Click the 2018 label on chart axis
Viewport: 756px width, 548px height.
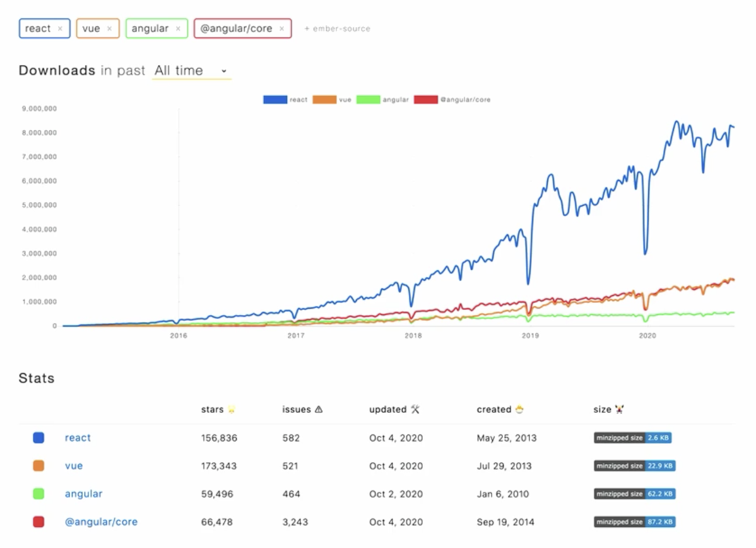pyautogui.click(x=413, y=336)
